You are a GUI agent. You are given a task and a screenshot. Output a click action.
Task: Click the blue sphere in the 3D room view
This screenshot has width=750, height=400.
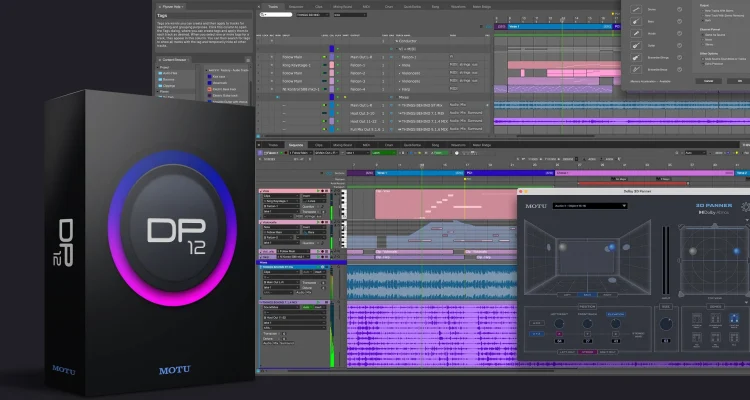(x=612, y=247)
